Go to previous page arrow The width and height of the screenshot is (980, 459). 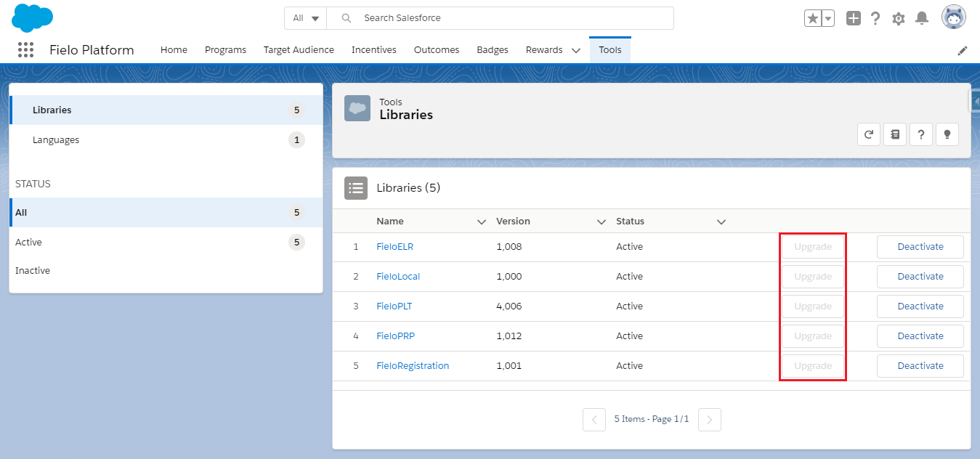click(x=594, y=420)
